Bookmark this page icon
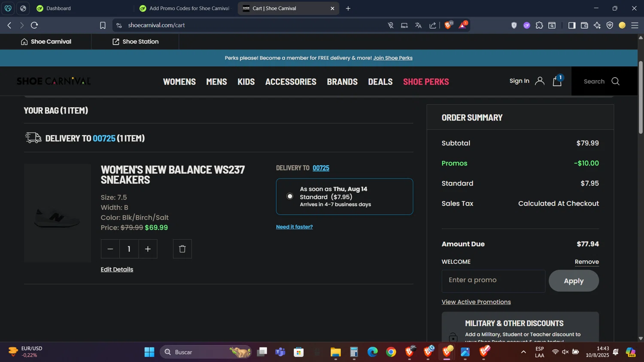 103,25
